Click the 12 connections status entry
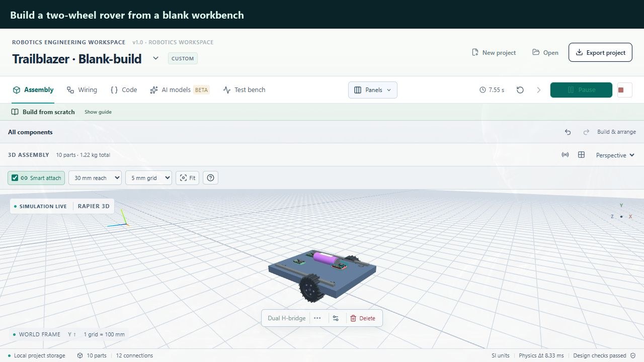The image size is (644, 362). coord(134,355)
